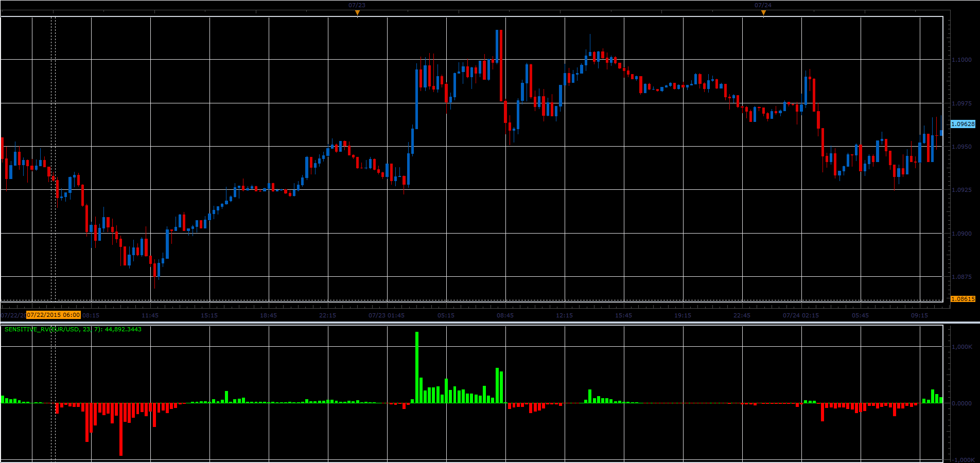The image size is (980, 463).
Task: Click the 1.0925 price axis label
Action: (x=961, y=190)
